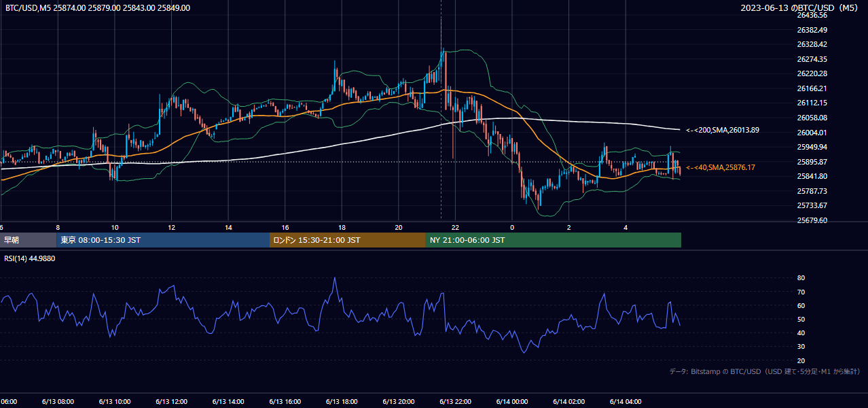Click hour label 22 under the price chart

coord(456,227)
